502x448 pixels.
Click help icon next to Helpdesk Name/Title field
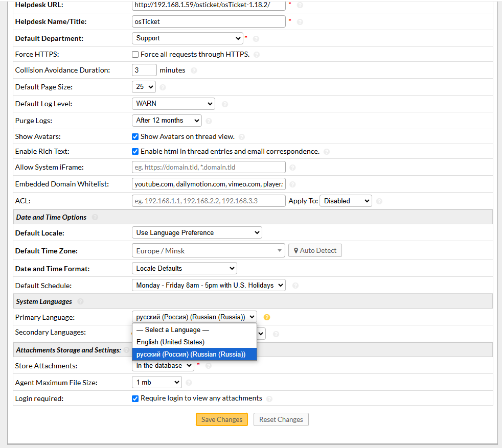click(x=300, y=22)
